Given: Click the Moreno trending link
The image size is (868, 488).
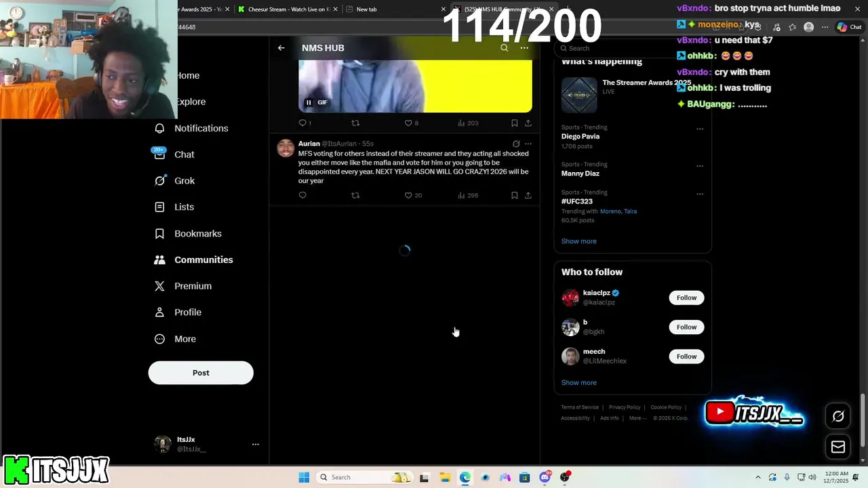Looking at the screenshot, I should click(x=610, y=211).
